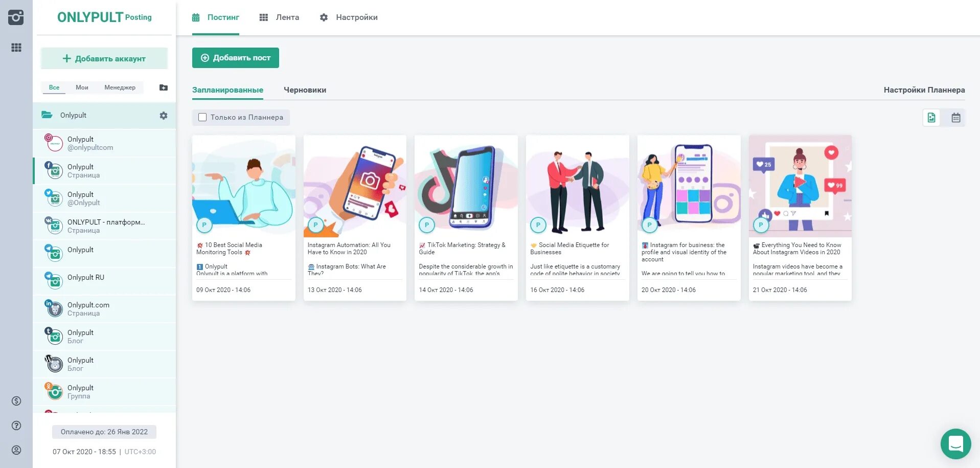
Task: Click the Onlypult folder icon
Action: coord(47,115)
